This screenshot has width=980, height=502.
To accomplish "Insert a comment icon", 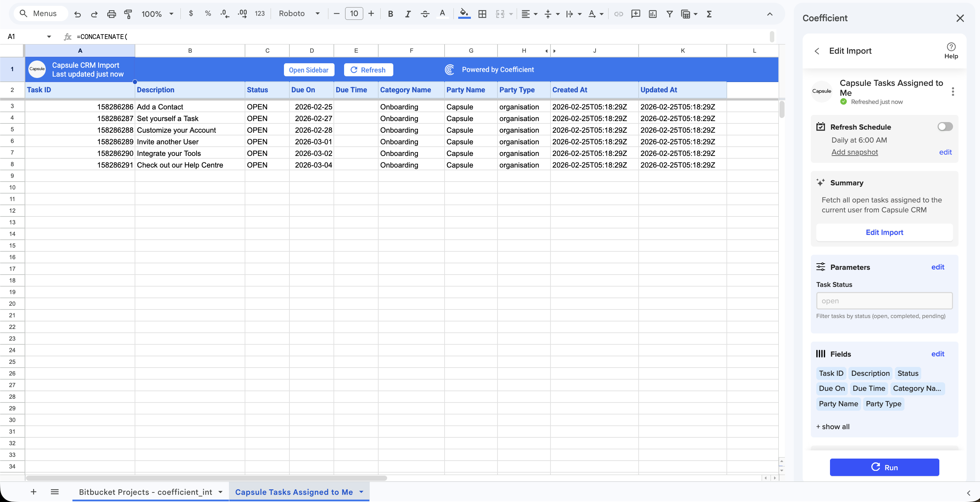I will click(636, 14).
